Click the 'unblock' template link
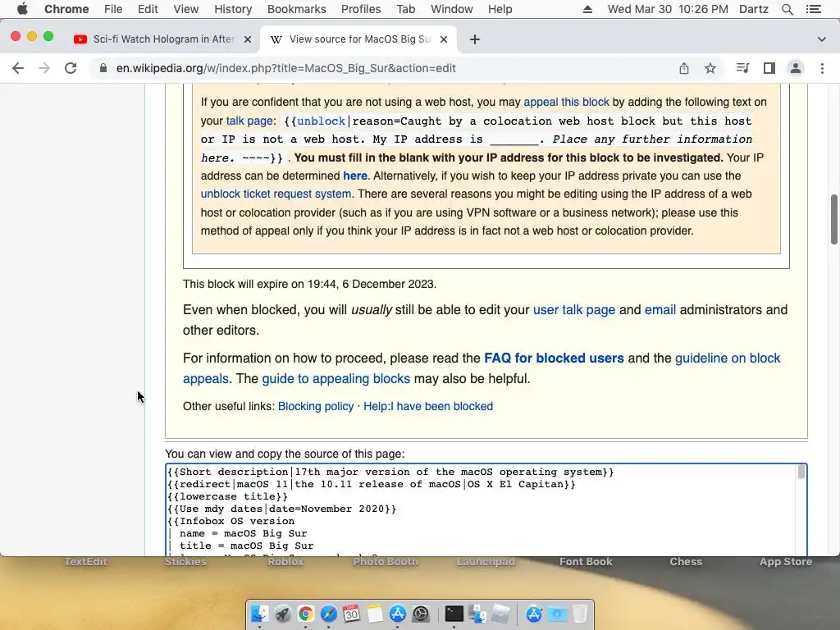The width and height of the screenshot is (840, 630). tap(321, 121)
